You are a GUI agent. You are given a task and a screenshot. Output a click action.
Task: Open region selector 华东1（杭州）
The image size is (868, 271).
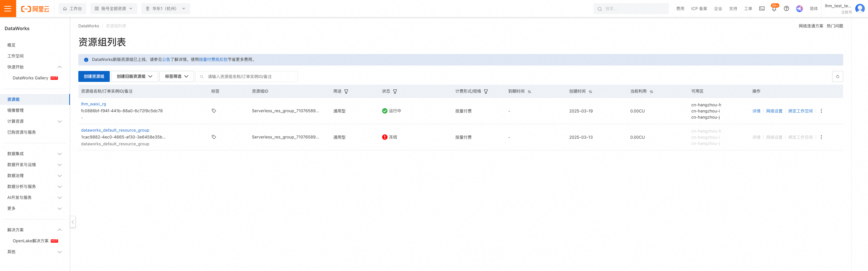[166, 9]
